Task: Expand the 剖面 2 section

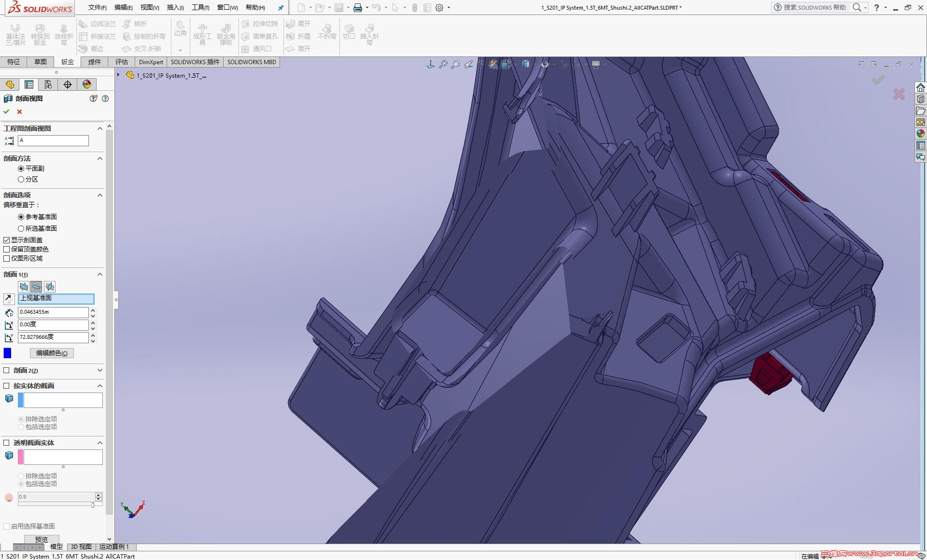Action: 100,370
